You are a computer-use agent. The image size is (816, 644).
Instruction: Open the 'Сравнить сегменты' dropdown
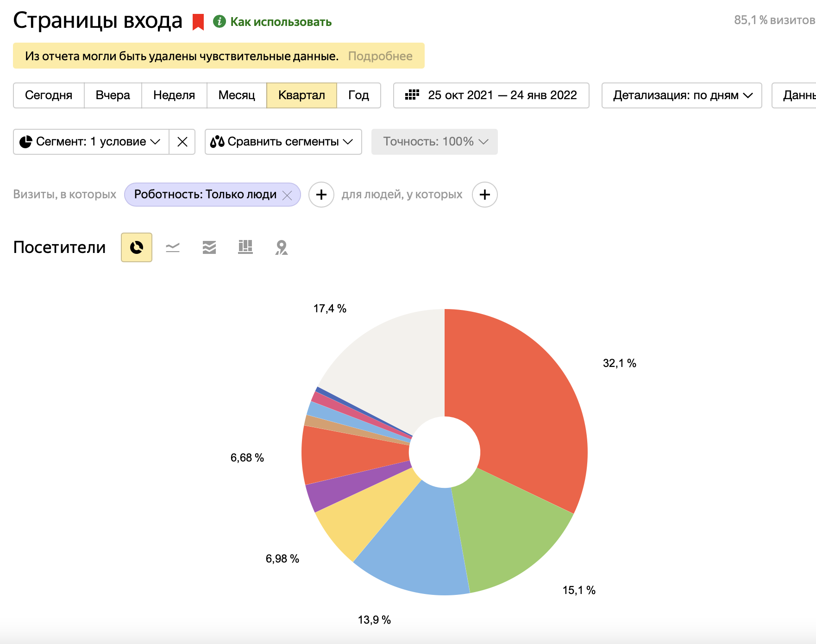283,142
